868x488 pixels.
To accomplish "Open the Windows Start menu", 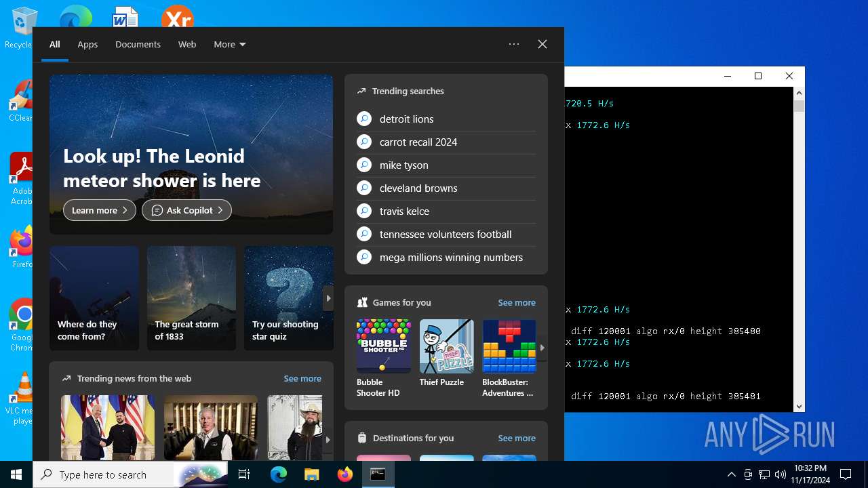I will click(x=16, y=474).
